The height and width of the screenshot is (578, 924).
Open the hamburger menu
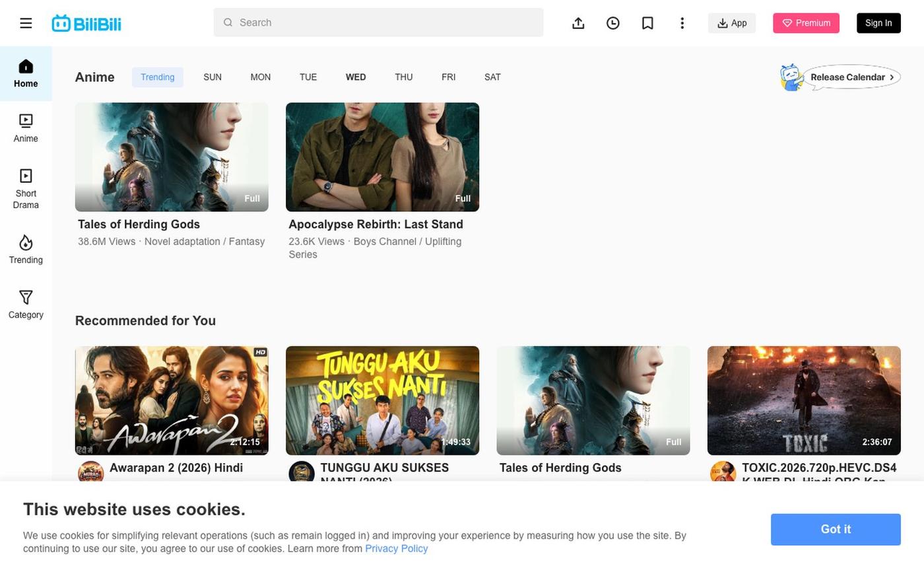[26, 23]
